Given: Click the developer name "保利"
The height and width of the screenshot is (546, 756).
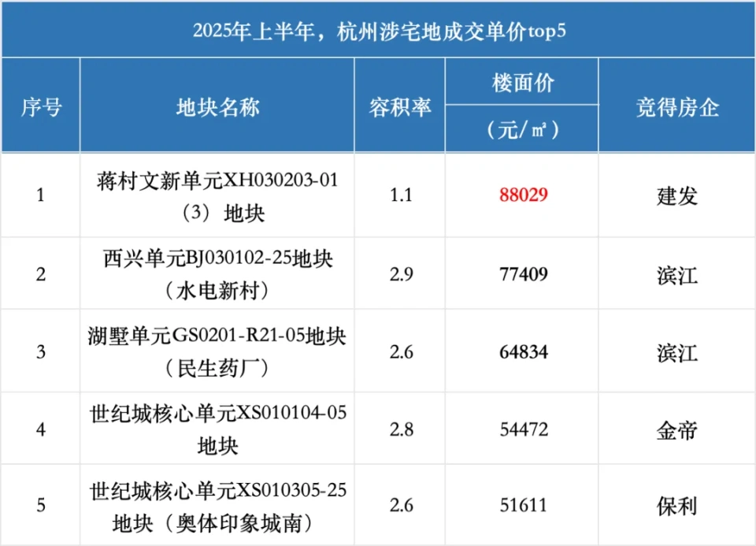Looking at the screenshot, I should [x=677, y=506].
